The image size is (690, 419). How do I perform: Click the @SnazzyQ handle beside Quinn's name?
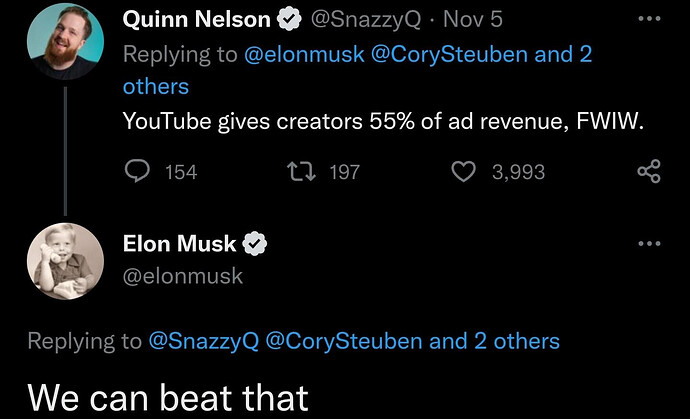pyautogui.click(x=366, y=20)
